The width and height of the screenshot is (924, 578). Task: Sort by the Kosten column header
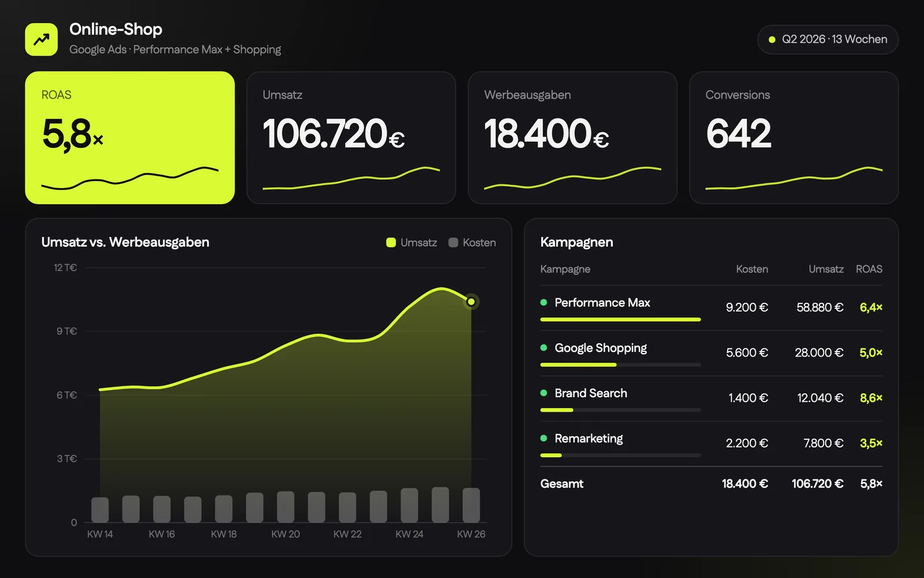(752, 269)
